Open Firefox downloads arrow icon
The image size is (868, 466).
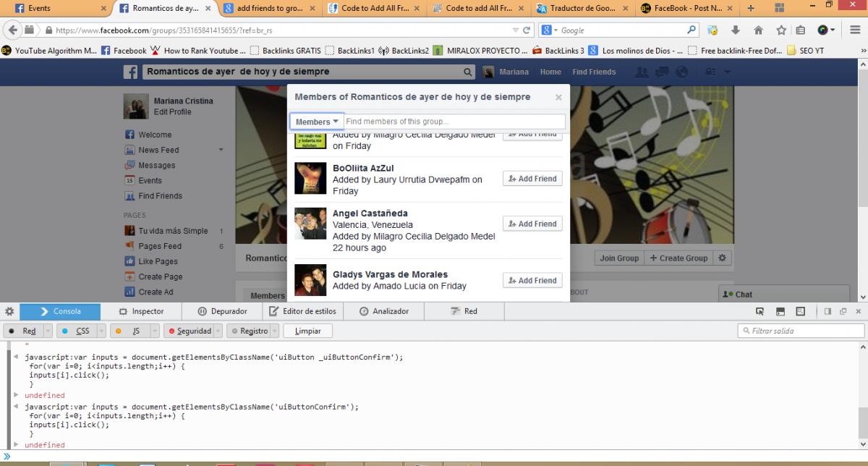(735, 30)
